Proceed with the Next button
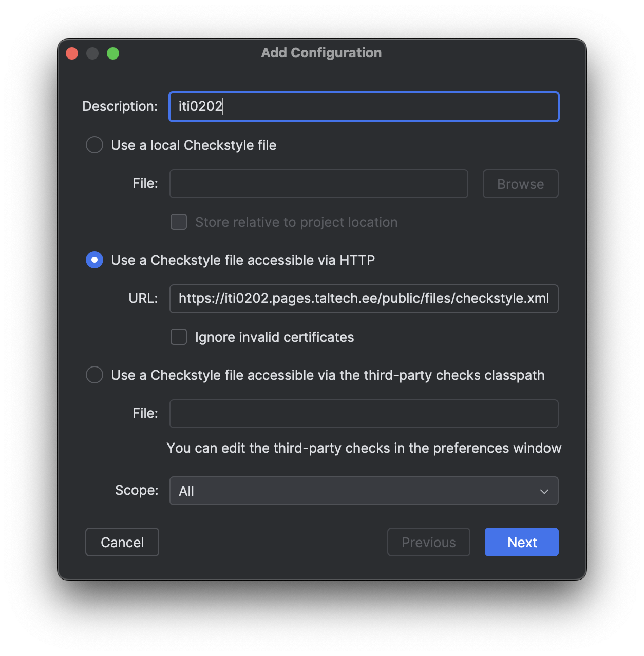 521,542
